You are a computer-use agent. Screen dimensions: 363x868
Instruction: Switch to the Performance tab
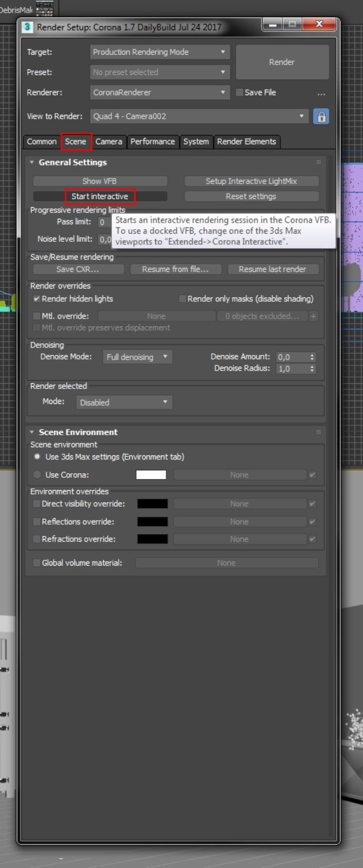click(152, 141)
